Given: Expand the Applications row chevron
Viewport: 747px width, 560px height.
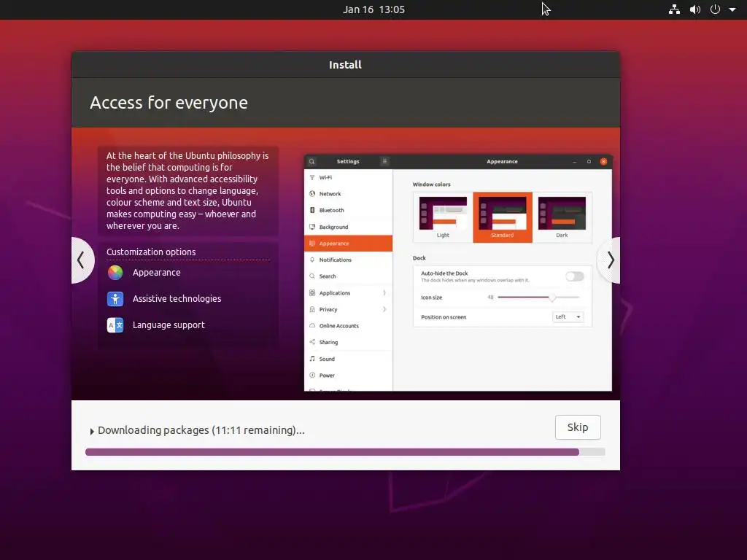Looking at the screenshot, I should 384,293.
